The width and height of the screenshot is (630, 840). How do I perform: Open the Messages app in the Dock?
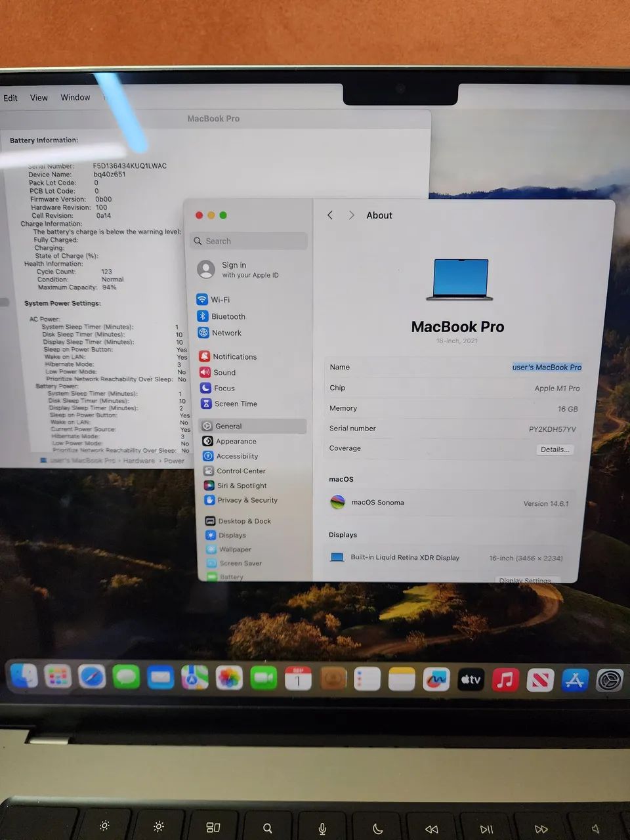[126, 677]
